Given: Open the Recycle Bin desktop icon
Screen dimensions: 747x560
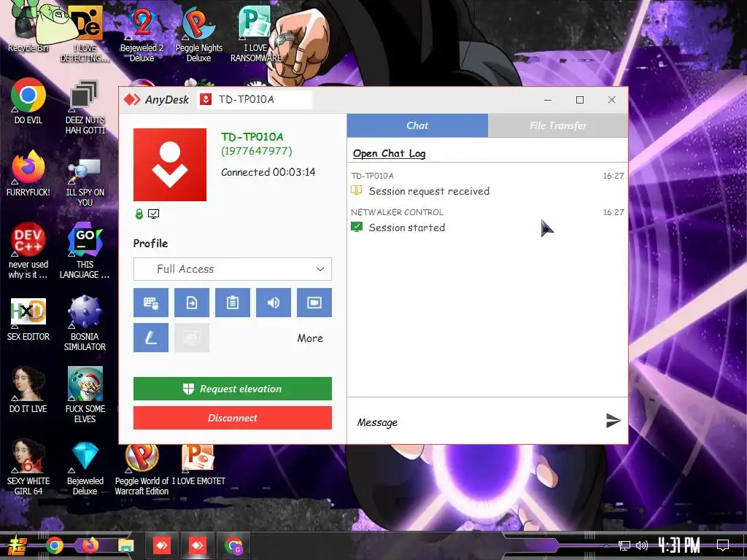Looking at the screenshot, I should [28, 28].
